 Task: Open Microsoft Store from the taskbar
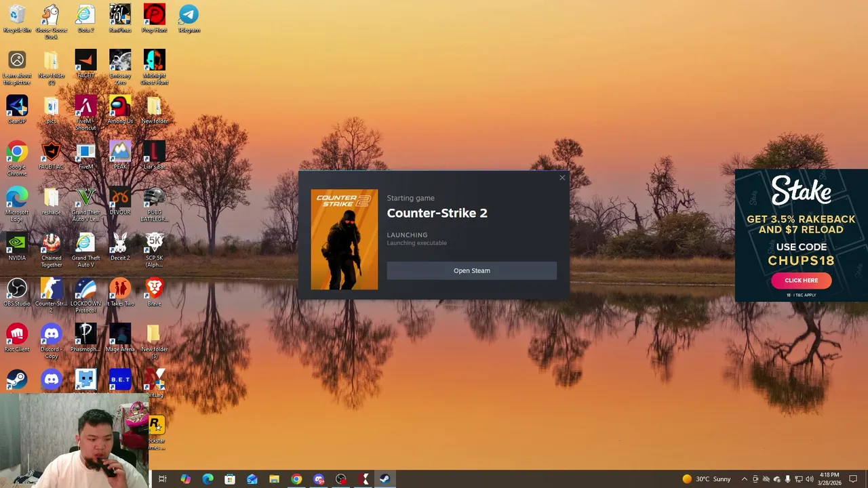pos(230,479)
